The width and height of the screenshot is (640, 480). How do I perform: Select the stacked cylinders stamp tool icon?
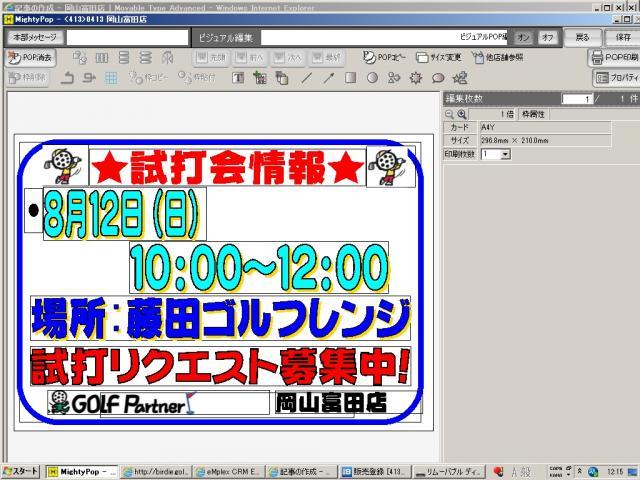pyautogui.click(x=282, y=78)
